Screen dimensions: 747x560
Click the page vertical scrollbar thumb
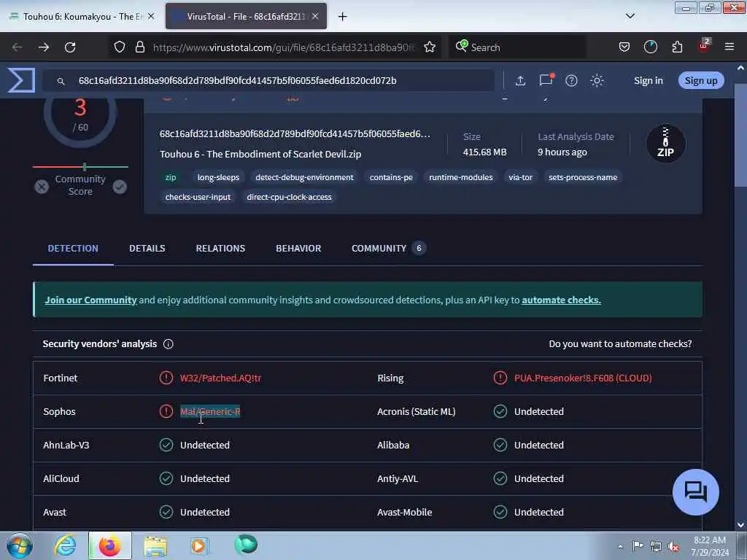[x=740, y=136]
